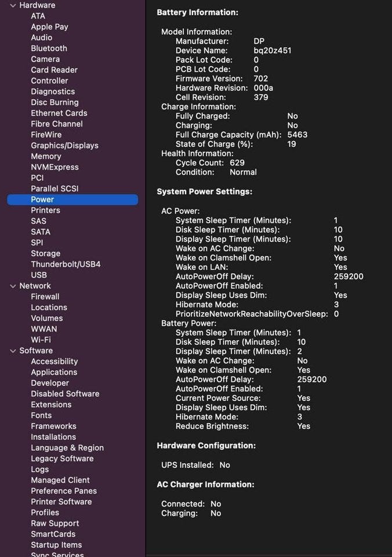Image resolution: width=392 pixels, height=557 pixels.
Task: Open Storage in the sidebar
Action: click(45, 254)
